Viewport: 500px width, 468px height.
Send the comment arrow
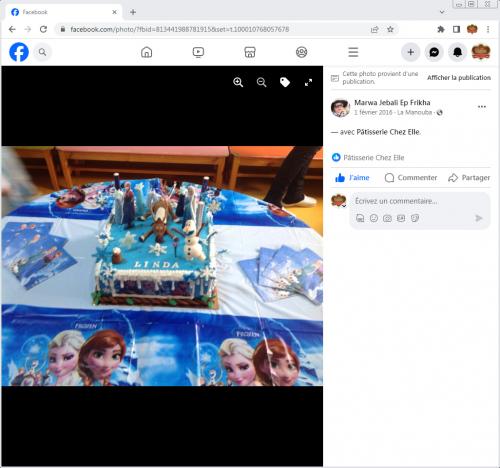479,218
